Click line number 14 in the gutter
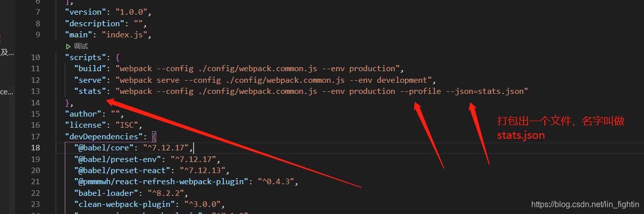 point(35,103)
